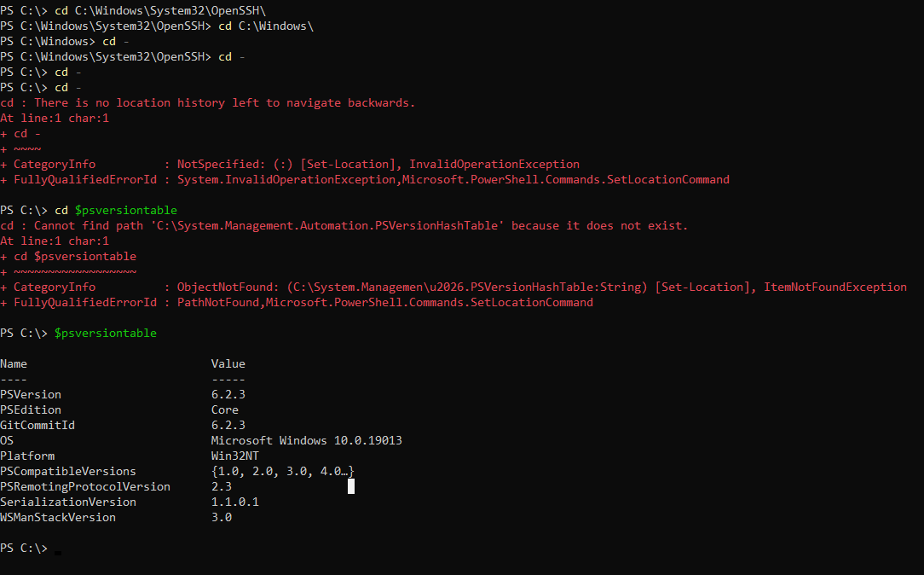Click the 'PSCompatibleVersions' row name
924x575 pixels.
click(68, 471)
